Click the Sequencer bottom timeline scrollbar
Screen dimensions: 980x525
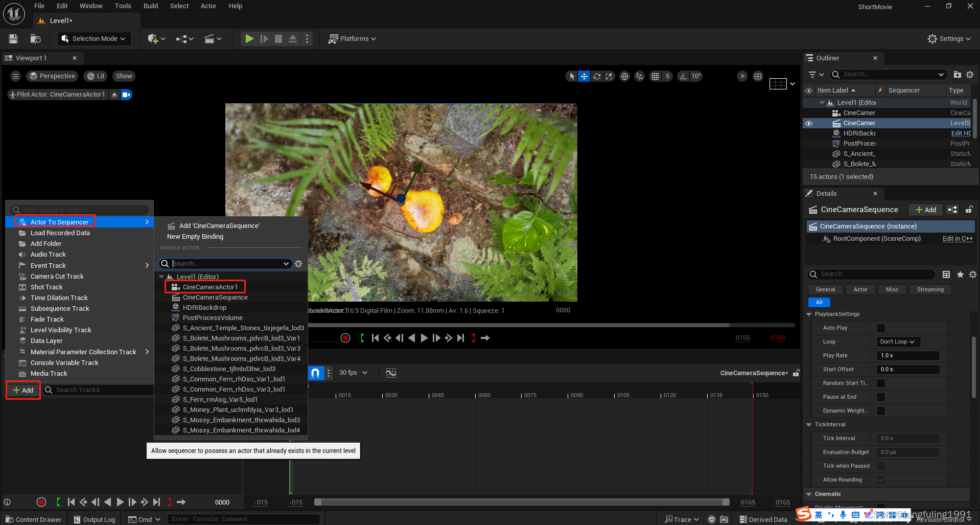522,502
